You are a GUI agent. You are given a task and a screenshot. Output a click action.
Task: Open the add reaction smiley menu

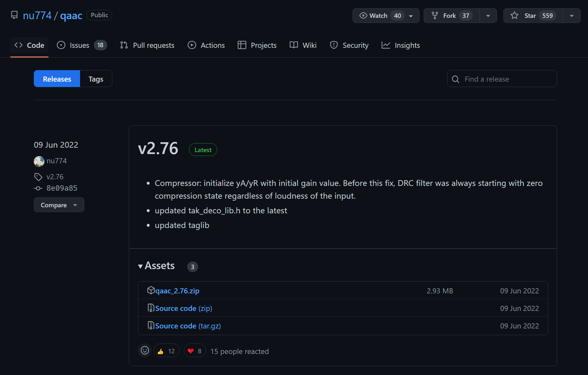point(145,350)
